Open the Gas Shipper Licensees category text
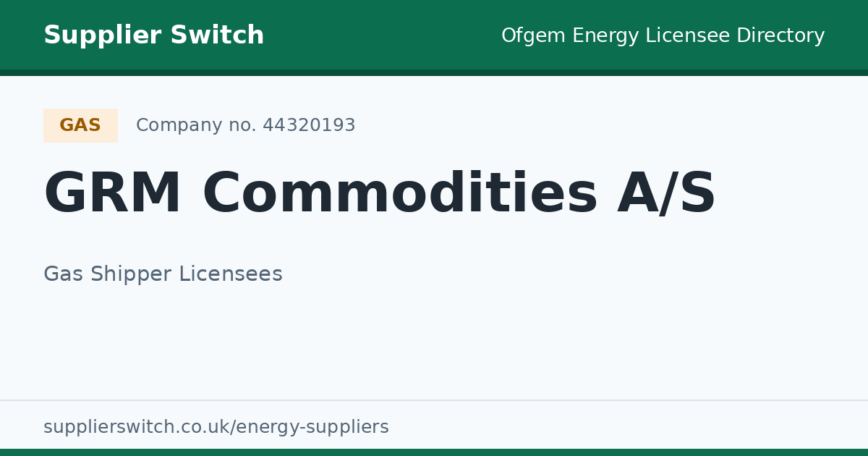Viewport: 868px width, 456px height. [163, 274]
